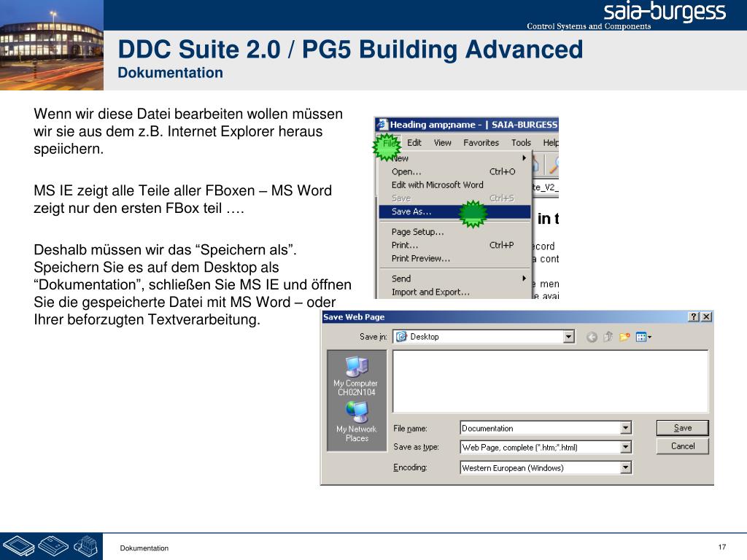Click the Western European (Windows) value

coord(513,468)
